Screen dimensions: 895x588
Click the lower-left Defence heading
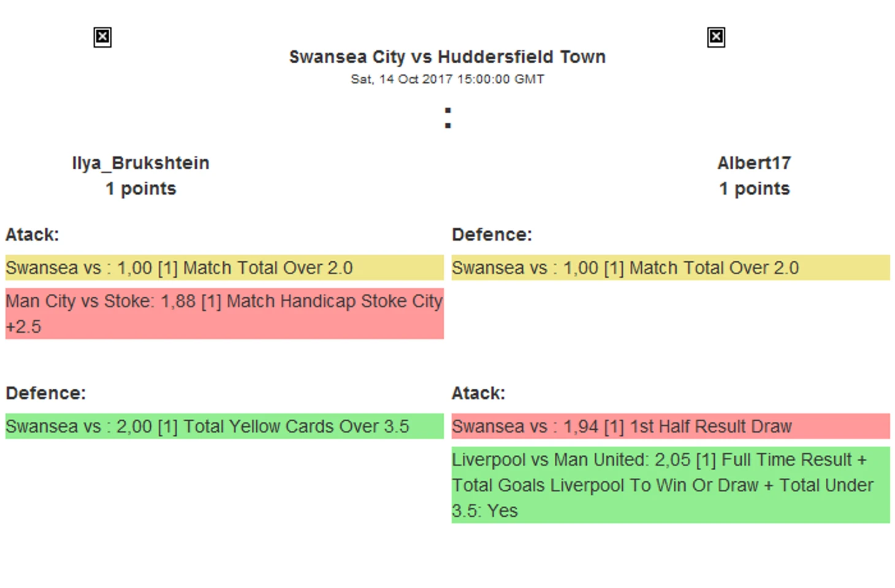point(46,393)
